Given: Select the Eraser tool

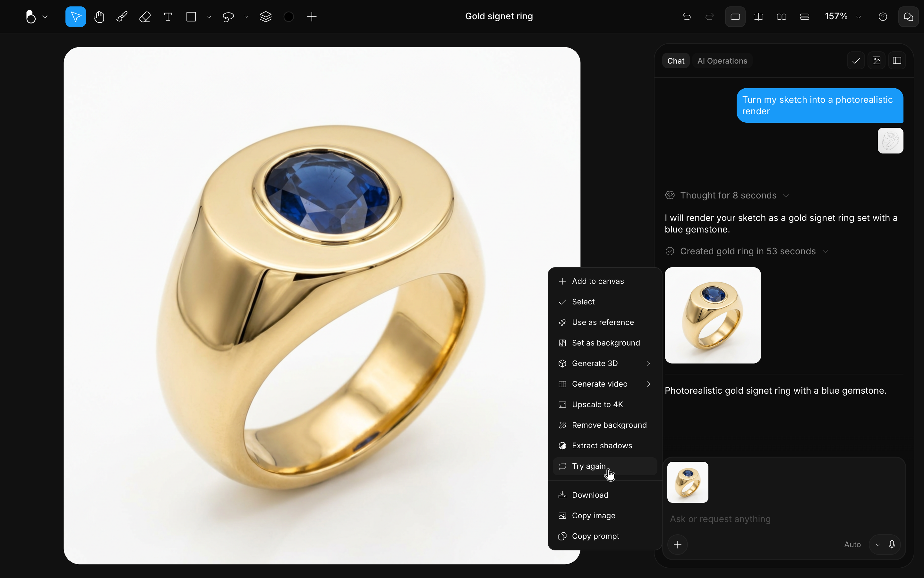Looking at the screenshot, I should click(x=145, y=17).
